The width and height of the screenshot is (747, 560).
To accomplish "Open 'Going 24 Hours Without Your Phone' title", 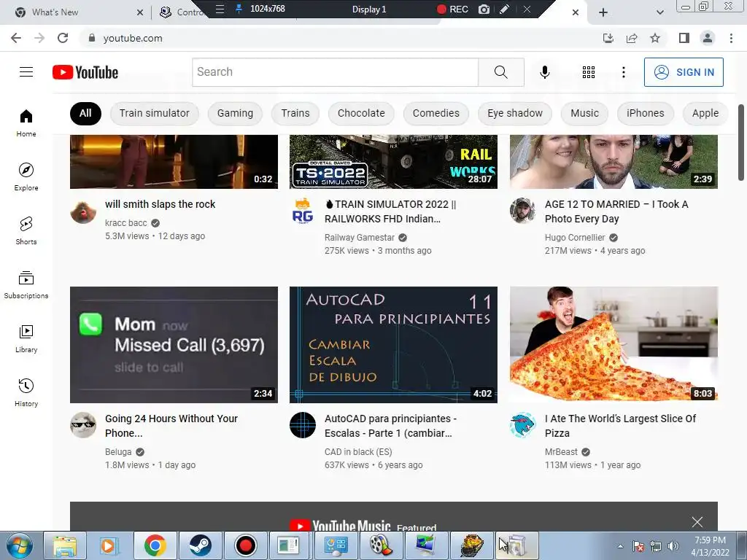I will click(171, 426).
